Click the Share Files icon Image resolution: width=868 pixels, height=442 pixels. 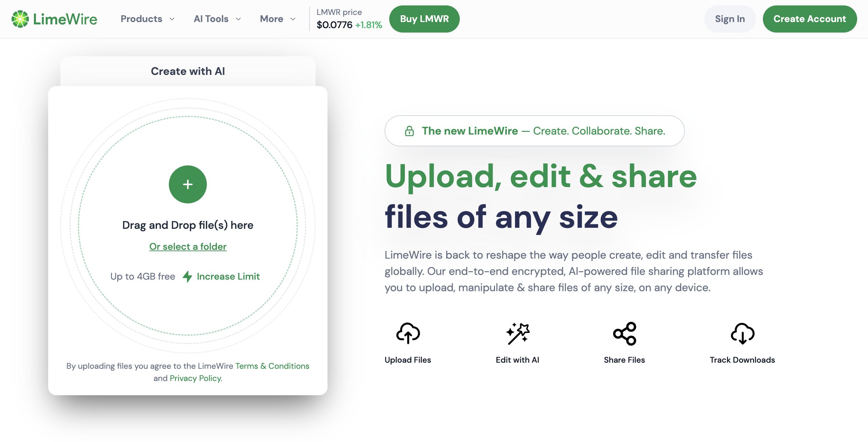click(625, 334)
